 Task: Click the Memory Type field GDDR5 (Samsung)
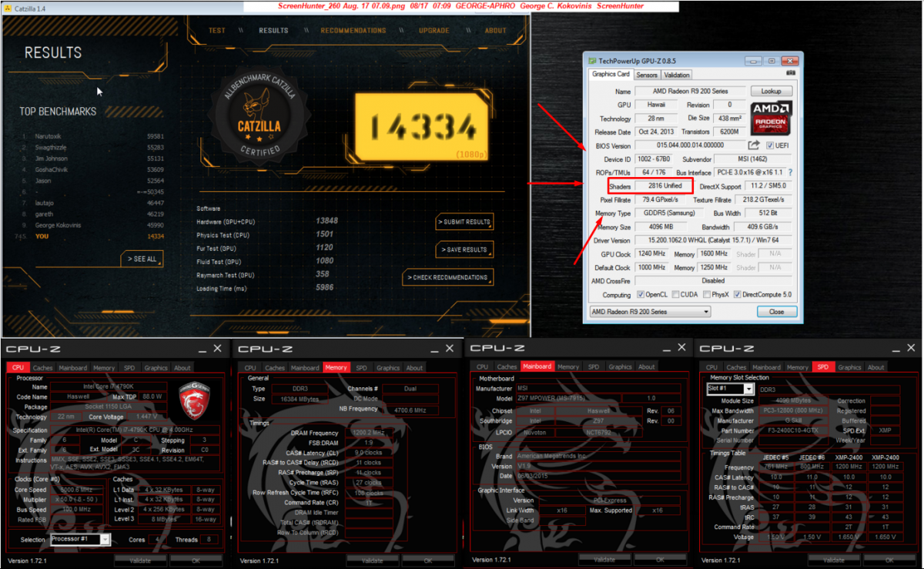tap(668, 213)
